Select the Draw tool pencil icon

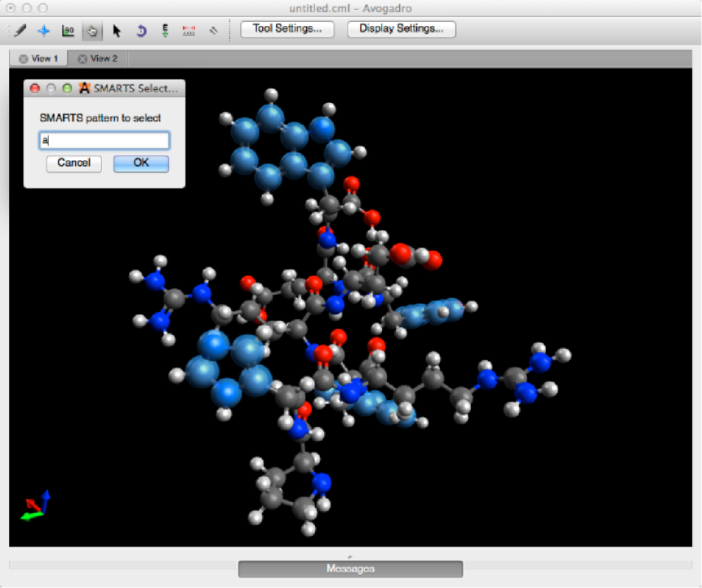click(20, 31)
